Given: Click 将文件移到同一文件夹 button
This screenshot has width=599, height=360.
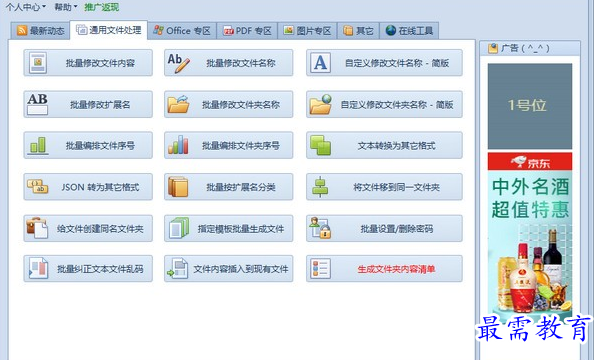Looking at the screenshot, I should [x=384, y=187].
